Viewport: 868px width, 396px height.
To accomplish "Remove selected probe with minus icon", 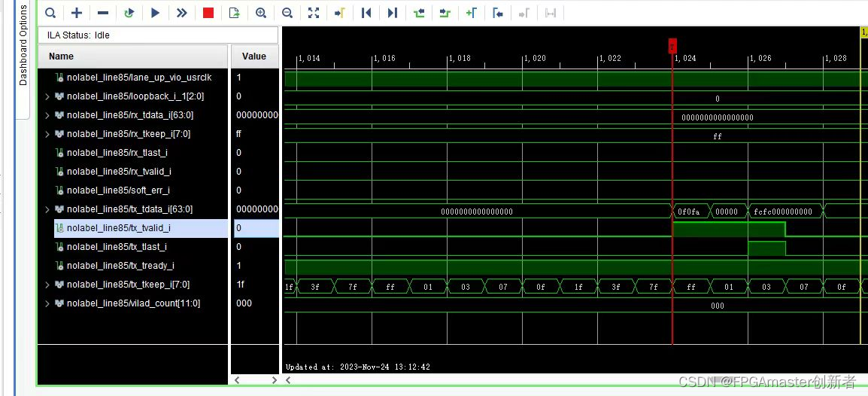I will 103,13.
